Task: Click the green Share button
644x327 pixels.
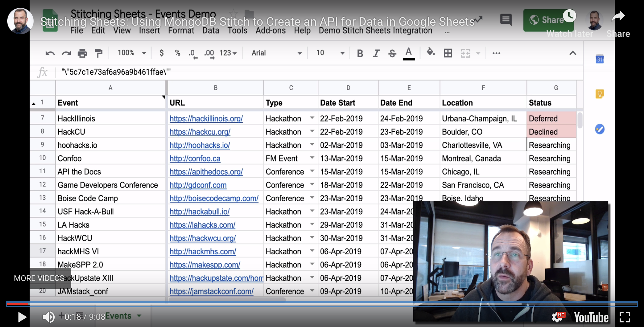Action: click(x=548, y=20)
